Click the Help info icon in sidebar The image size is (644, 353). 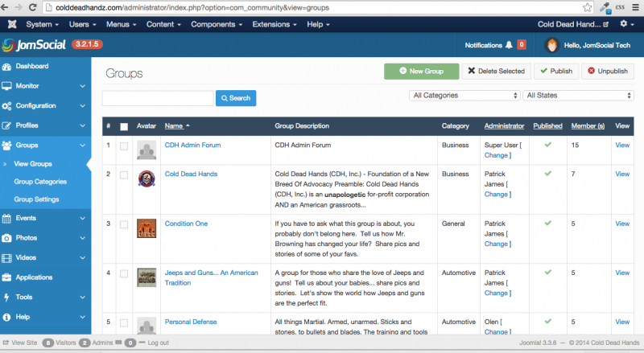pos(6,317)
